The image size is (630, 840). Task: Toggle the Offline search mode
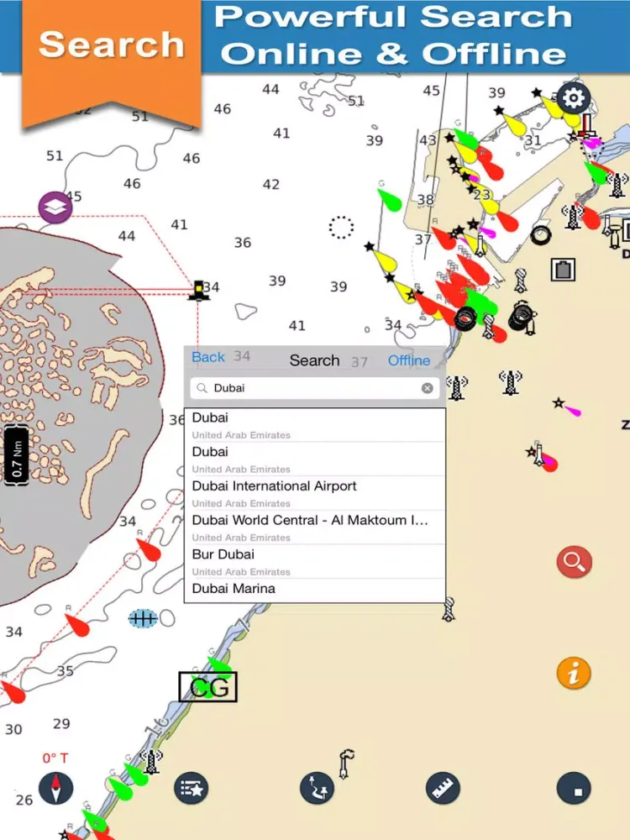pyautogui.click(x=409, y=360)
